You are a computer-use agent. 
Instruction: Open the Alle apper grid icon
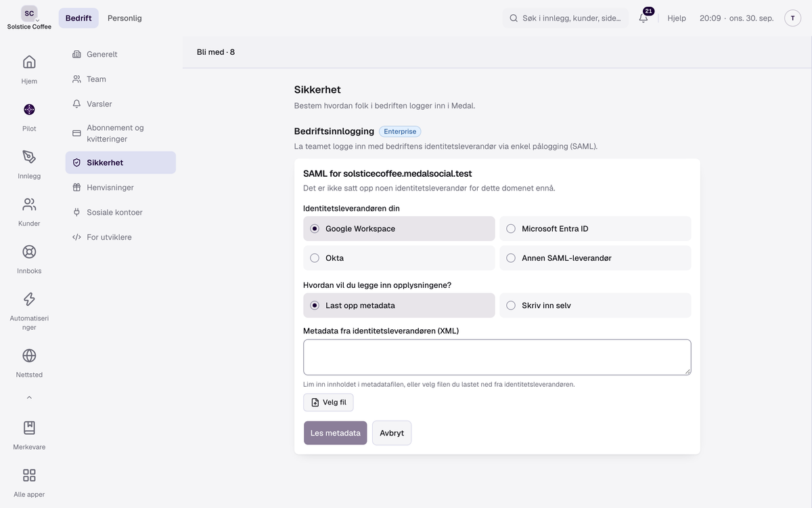(x=29, y=475)
